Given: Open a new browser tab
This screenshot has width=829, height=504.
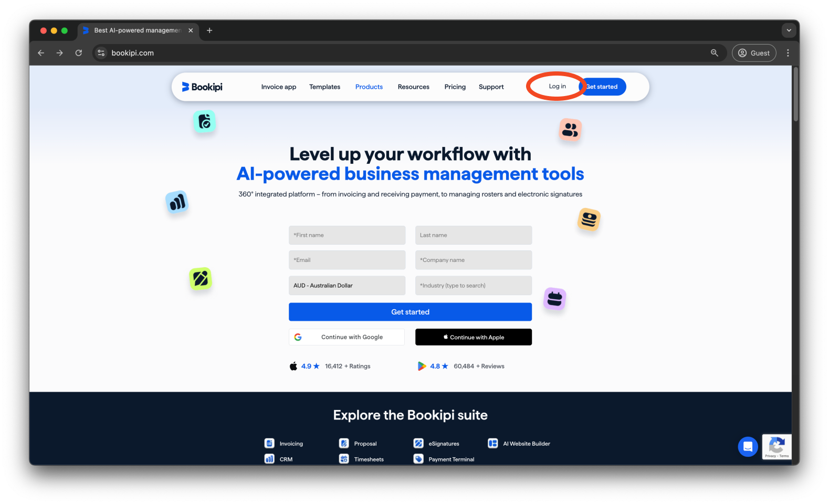Looking at the screenshot, I should pyautogui.click(x=209, y=30).
